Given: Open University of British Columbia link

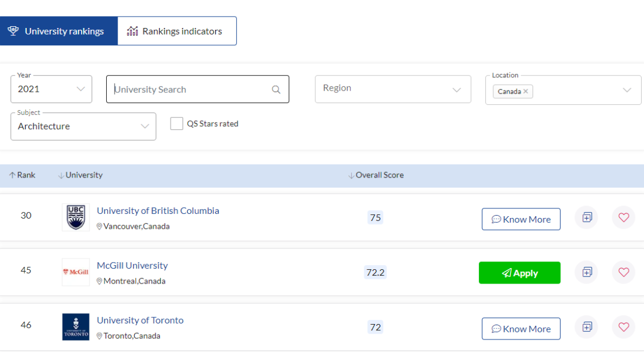Looking at the screenshot, I should (x=158, y=210).
